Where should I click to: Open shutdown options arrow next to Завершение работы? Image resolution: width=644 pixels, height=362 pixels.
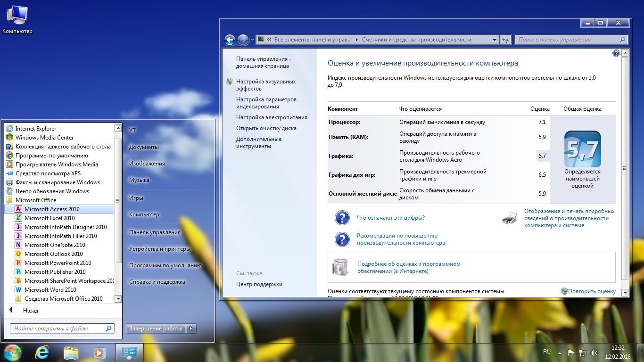coord(191,329)
